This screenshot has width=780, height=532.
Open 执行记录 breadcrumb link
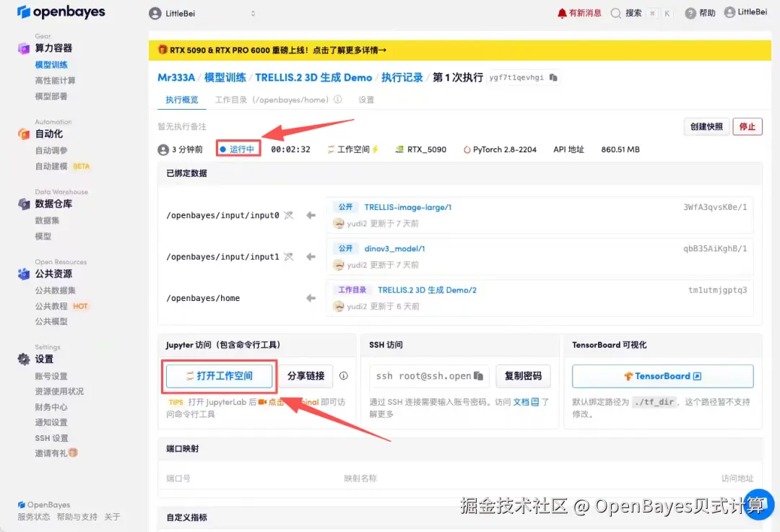click(402, 77)
